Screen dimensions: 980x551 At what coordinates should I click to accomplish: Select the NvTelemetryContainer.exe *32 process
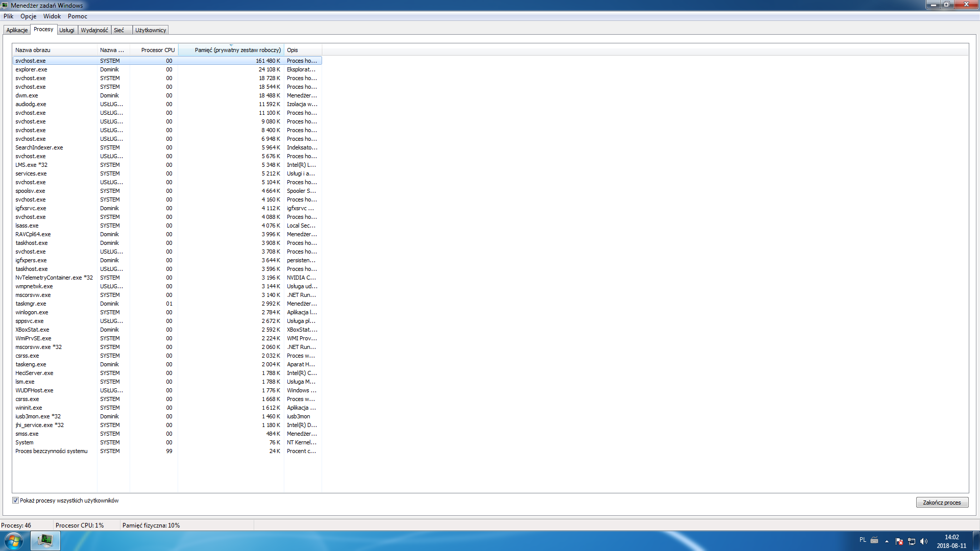click(x=167, y=278)
